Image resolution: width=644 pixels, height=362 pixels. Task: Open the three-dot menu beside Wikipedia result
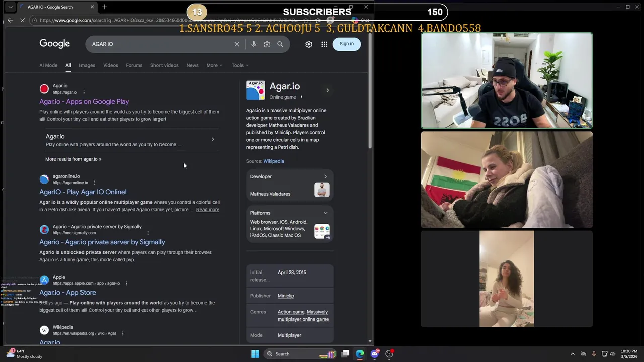pos(122,333)
